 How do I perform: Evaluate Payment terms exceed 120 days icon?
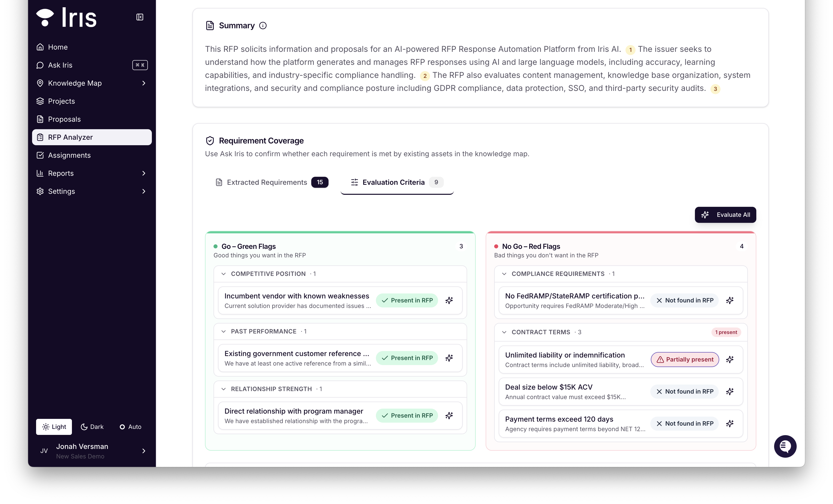pyautogui.click(x=730, y=424)
